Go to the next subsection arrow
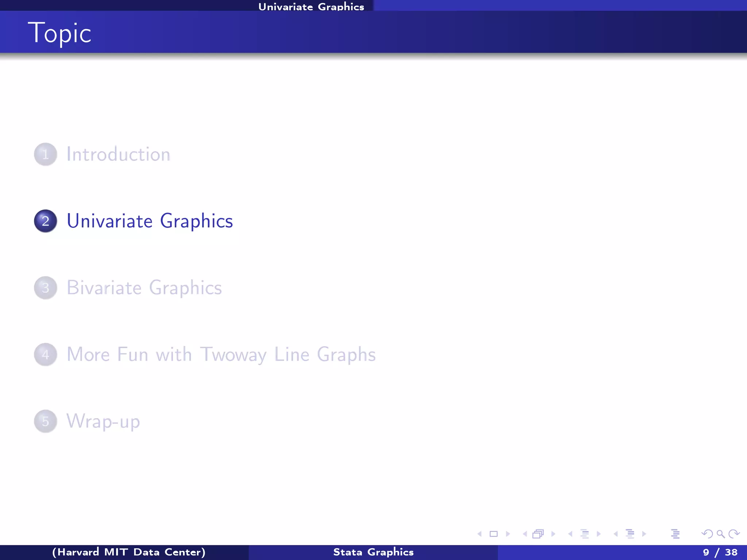The image size is (747, 560). (x=599, y=534)
